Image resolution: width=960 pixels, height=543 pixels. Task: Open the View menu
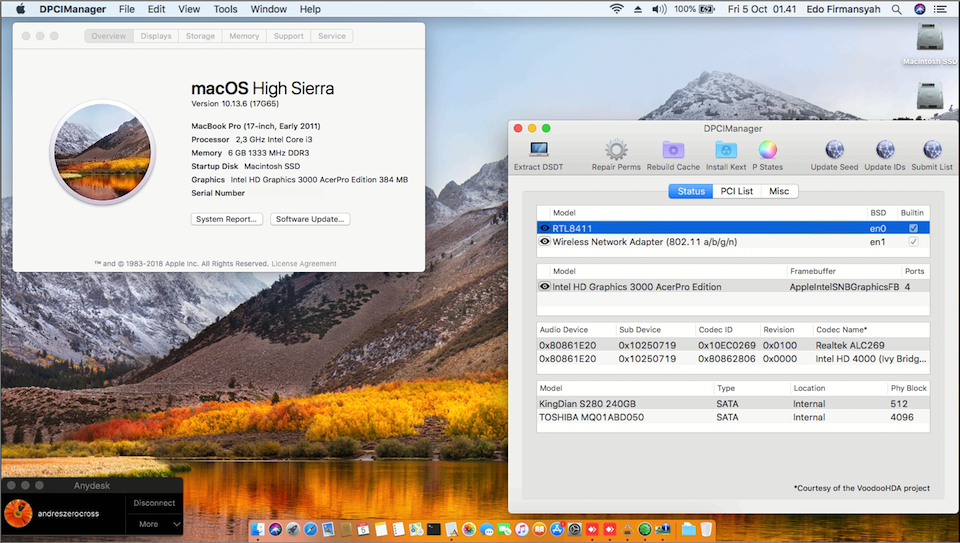coord(189,9)
